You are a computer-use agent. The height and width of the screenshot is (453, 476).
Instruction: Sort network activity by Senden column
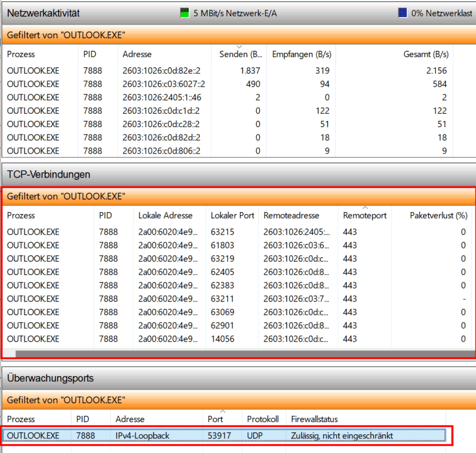click(x=239, y=54)
